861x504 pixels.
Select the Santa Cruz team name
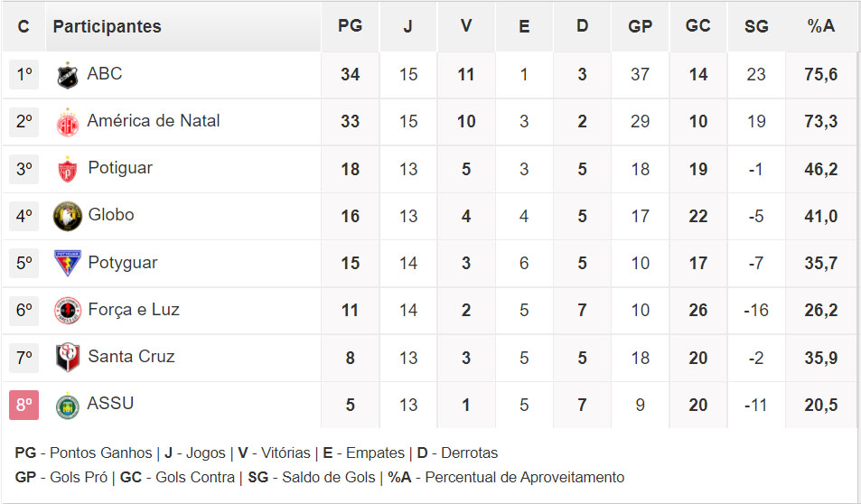click(x=131, y=357)
